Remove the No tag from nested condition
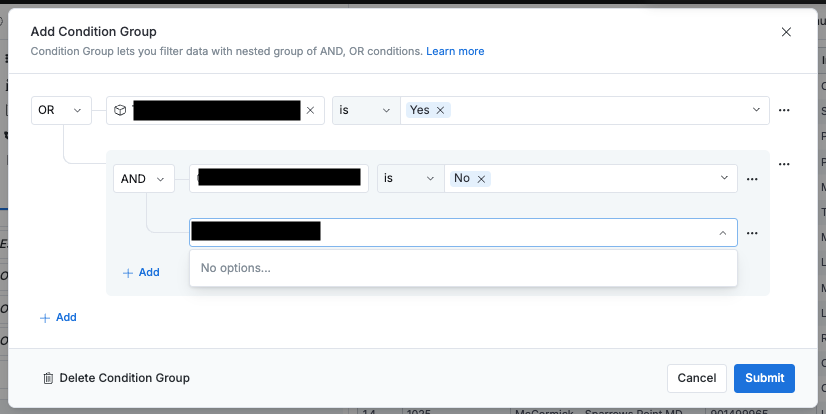Image resolution: width=826 pixels, height=414 pixels. point(481,179)
